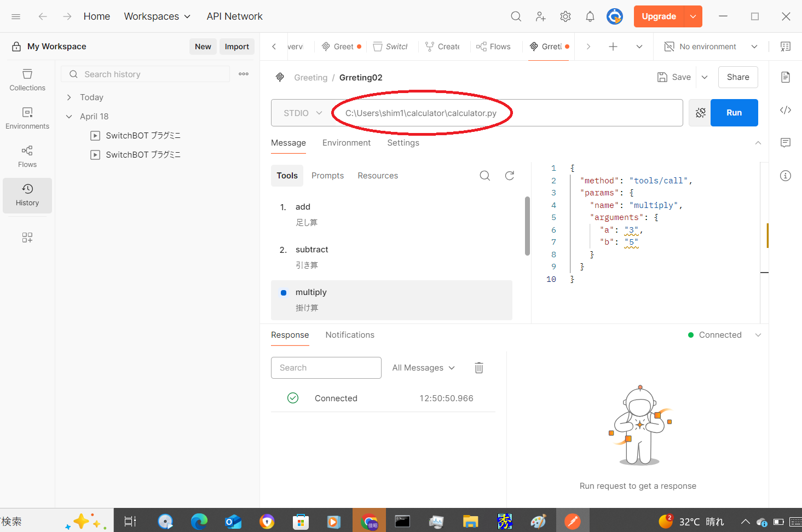Refresh the tools list
This screenshot has height=532, width=802.
(x=509, y=176)
